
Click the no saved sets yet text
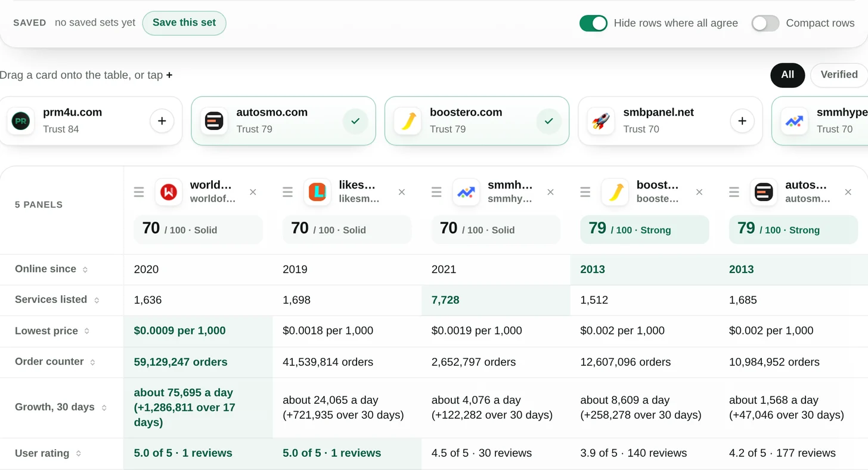pos(95,23)
